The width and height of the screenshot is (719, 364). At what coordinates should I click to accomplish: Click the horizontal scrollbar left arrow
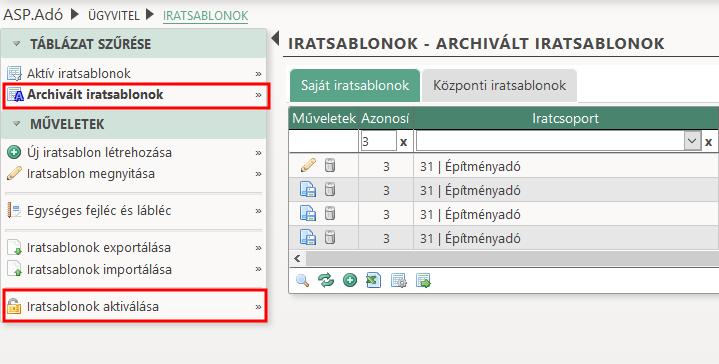(x=297, y=259)
